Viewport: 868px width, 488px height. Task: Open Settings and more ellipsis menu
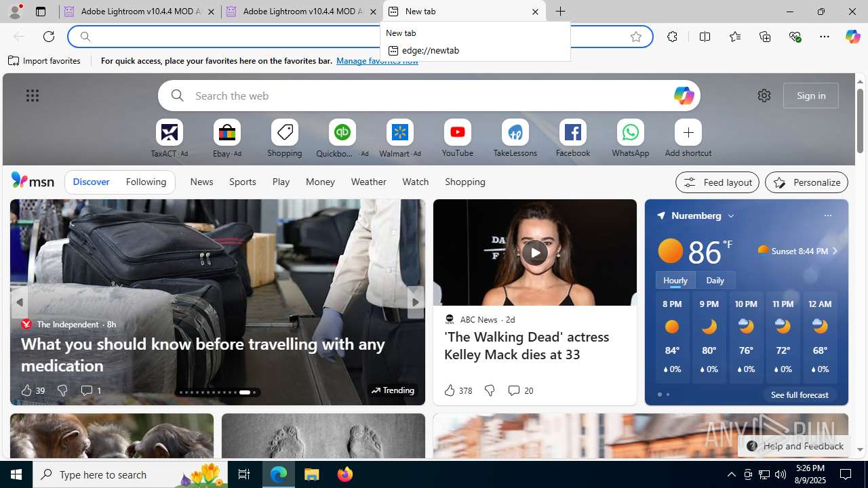[x=825, y=37]
